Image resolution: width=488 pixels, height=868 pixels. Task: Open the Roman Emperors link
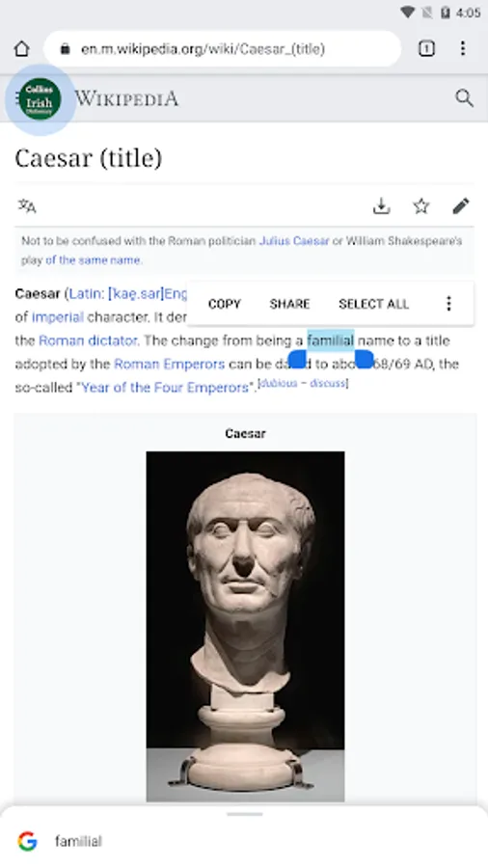[x=170, y=365]
